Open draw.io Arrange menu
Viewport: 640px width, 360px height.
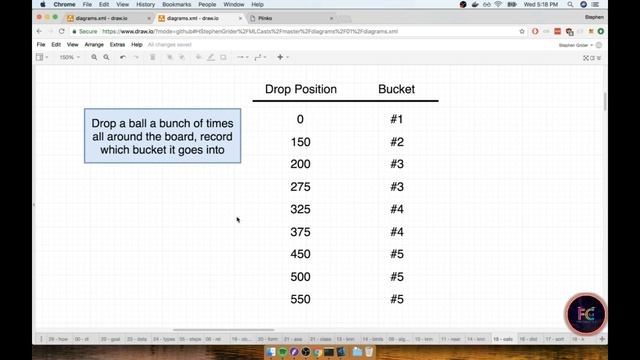pyautogui.click(x=94, y=44)
